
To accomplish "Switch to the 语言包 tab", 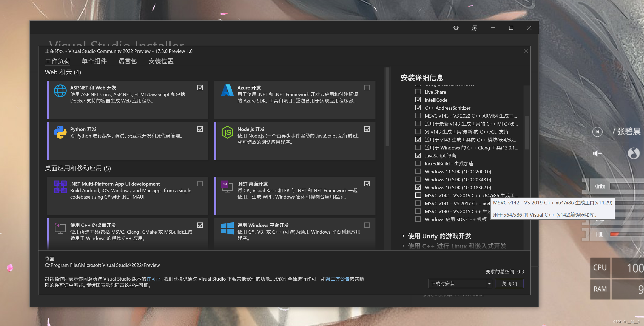I will click(x=128, y=61).
